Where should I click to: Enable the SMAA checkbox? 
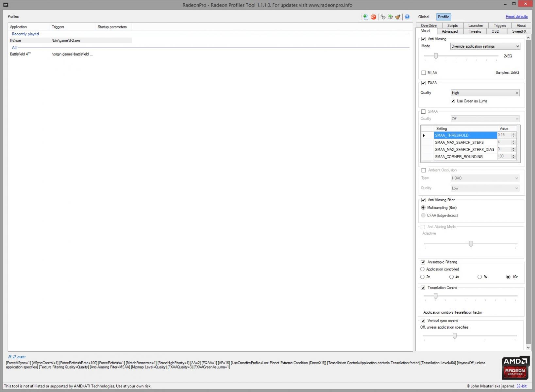(424, 111)
